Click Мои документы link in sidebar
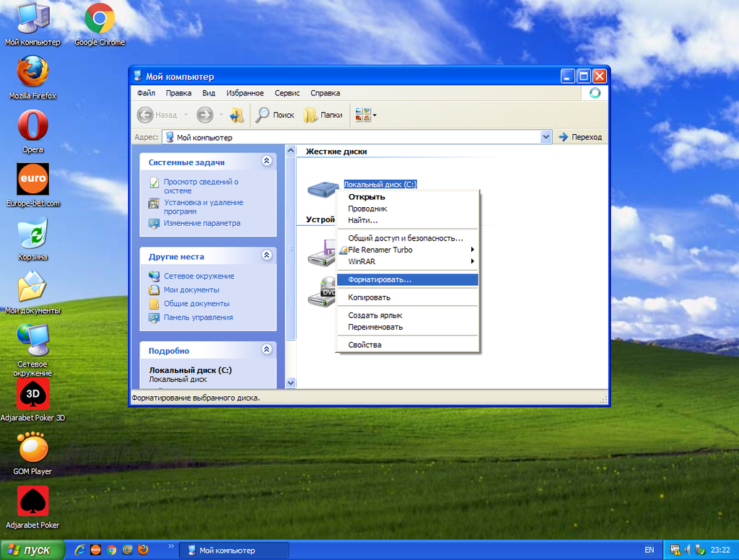 point(191,289)
